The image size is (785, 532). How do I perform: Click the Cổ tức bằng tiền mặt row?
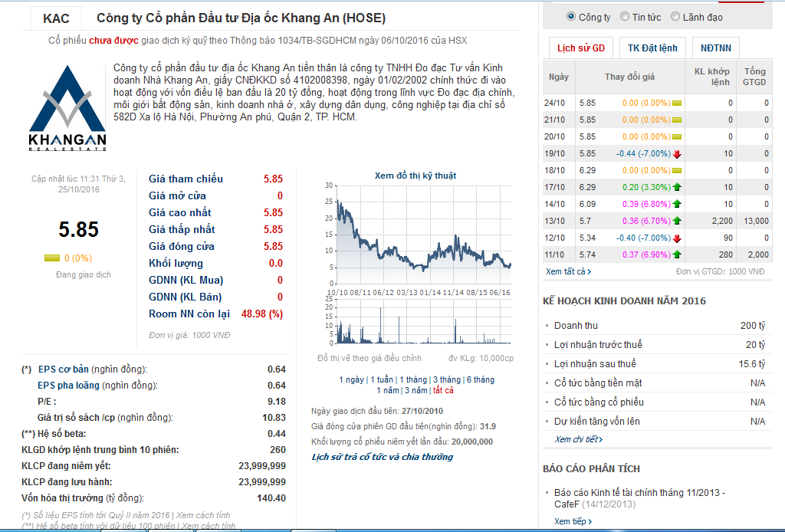pos(656,383)
